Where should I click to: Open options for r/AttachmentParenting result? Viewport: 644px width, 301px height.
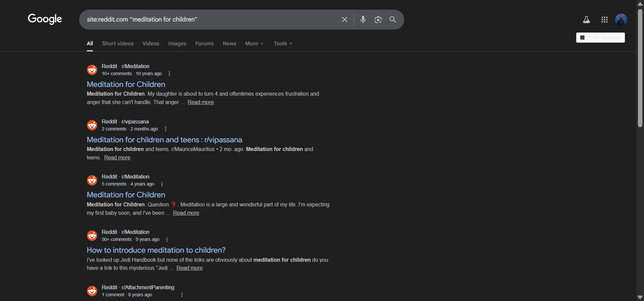(x=182, y=295)
